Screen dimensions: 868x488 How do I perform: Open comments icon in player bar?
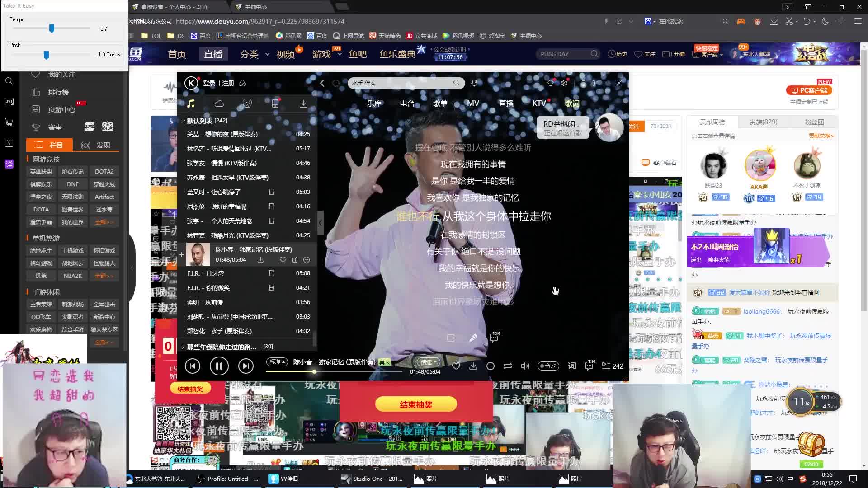(x=590, y=365)
